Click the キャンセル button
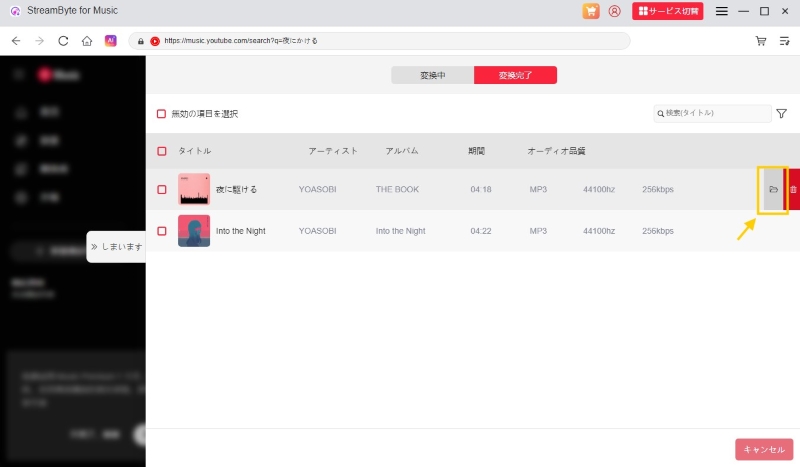The image size is (800, 467). (x=764, y=449)
